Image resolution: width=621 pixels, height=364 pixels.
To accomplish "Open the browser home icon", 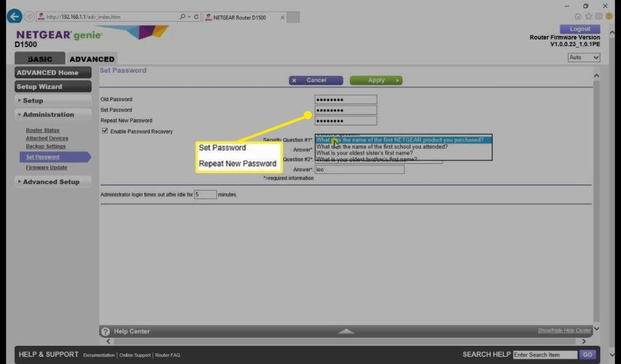I will pyautogui.click(x=578, y=16).
